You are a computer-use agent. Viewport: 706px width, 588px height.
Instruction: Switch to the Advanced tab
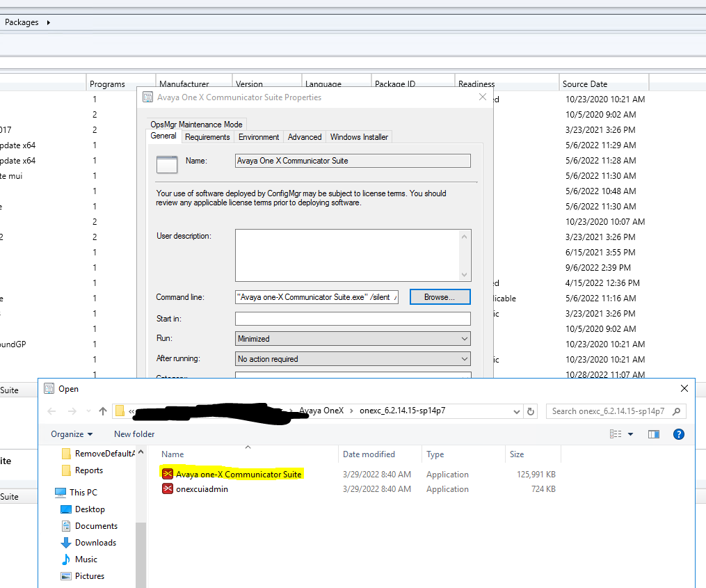(305, 137)
